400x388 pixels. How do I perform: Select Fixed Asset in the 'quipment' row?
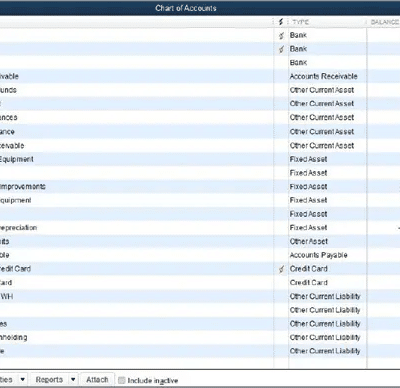(308, 200)
